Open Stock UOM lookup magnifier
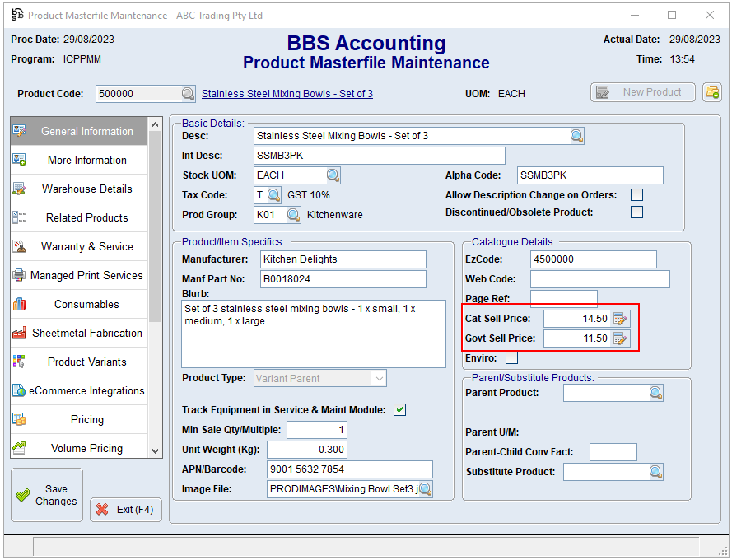The image size is (732, 560). click(333, 175)
